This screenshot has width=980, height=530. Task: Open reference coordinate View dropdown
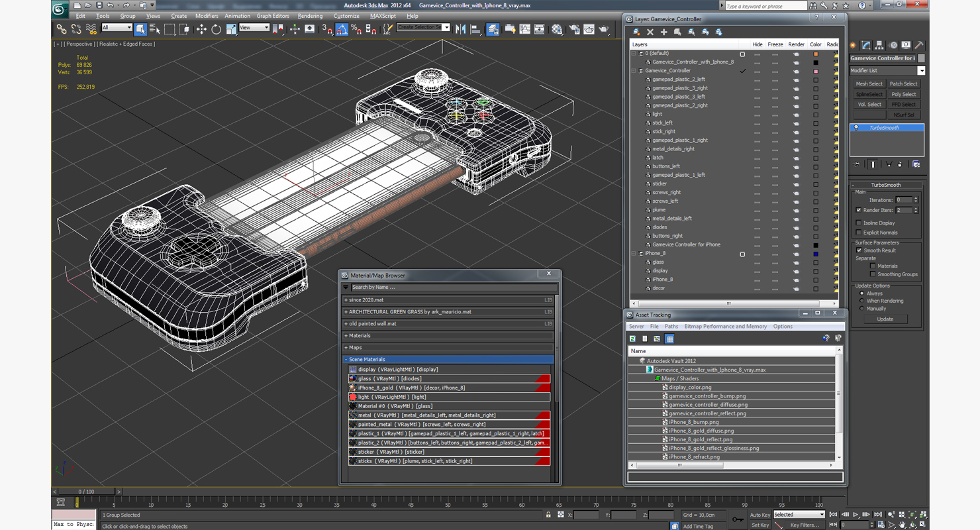pos(254,28)
